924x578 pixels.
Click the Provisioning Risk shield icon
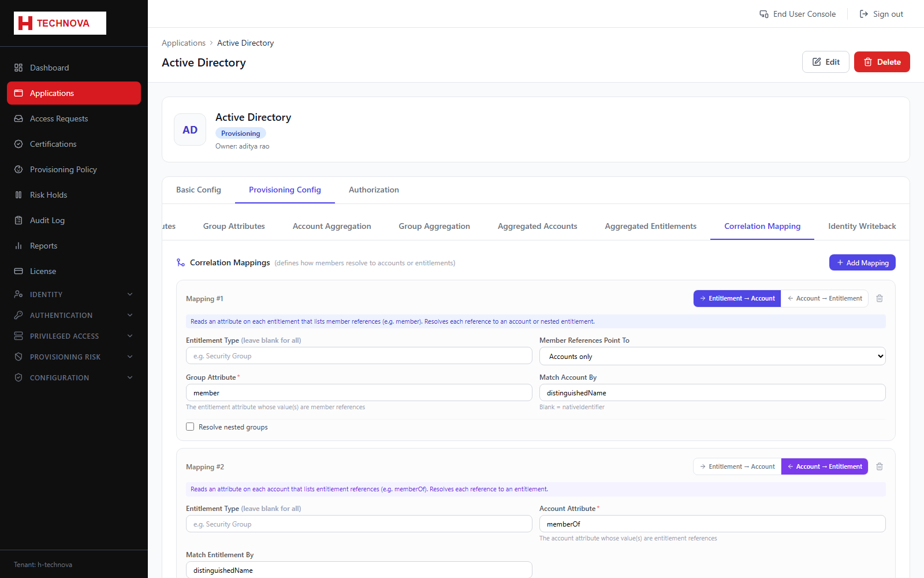(x=18, y=357)
